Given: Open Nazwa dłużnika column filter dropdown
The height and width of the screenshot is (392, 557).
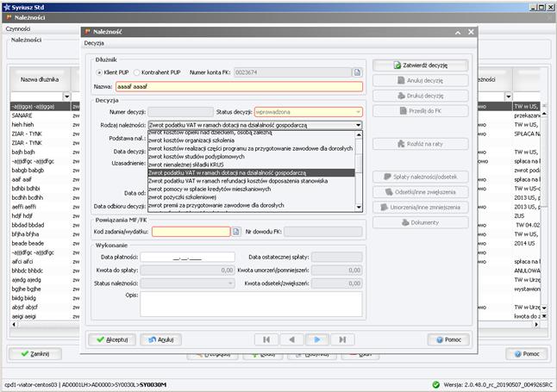Looking at the screenshot, I should pyautogui.click(x=66, y=96).
